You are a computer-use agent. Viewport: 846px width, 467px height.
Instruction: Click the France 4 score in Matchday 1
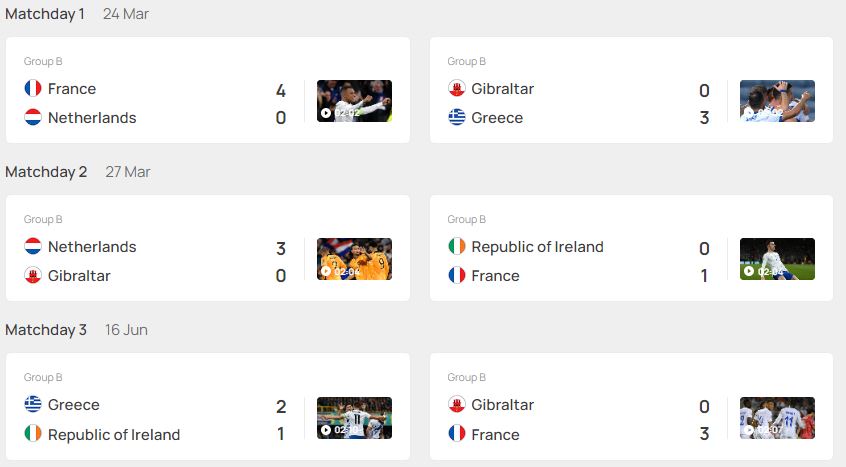coord(281,90)
